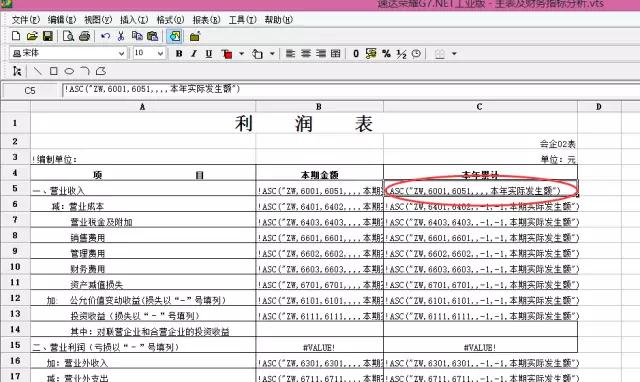The width and height of the screenshot is (640, 382).
Task: Open the 文件(F) menu
Action: click(26, 20)
